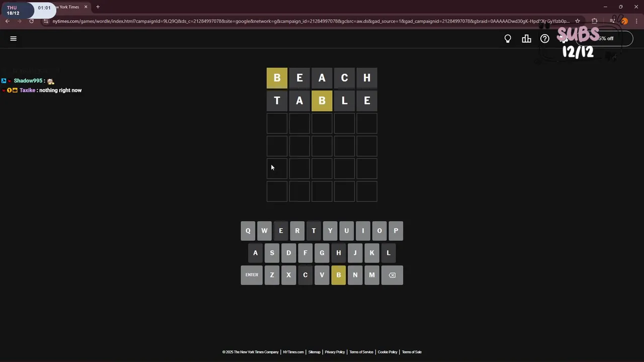Image resolution: width=644 pixels, height=362 pixels.
Task: Tap the Z key
Action: pyautogui.click(x=272, y=275)
